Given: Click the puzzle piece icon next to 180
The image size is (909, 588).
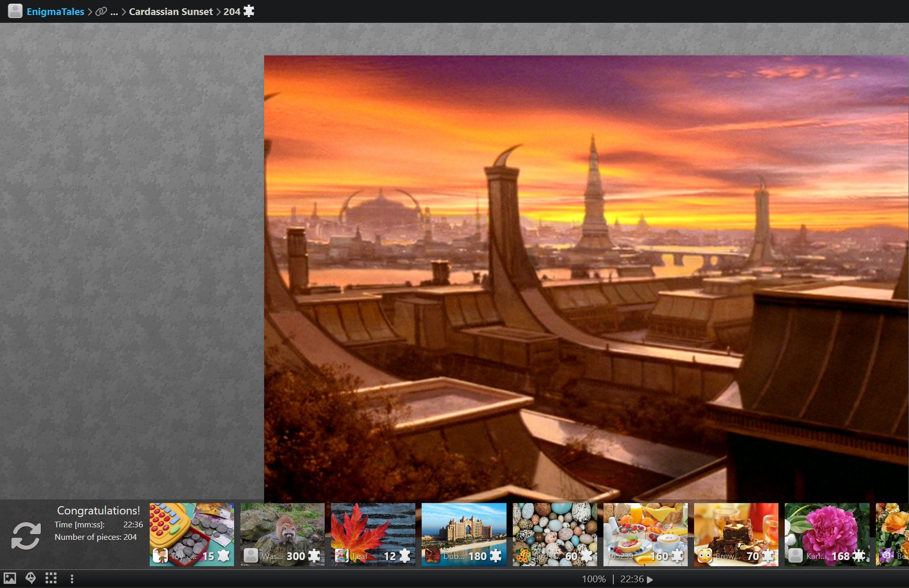Looking at the screenshot, I should click(496, 556).
